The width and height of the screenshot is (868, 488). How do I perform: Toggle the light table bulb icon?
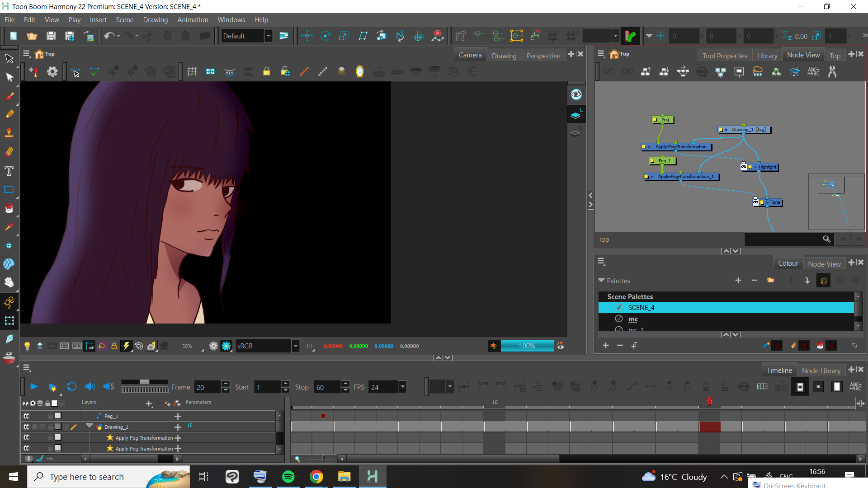tap(27, 346)
